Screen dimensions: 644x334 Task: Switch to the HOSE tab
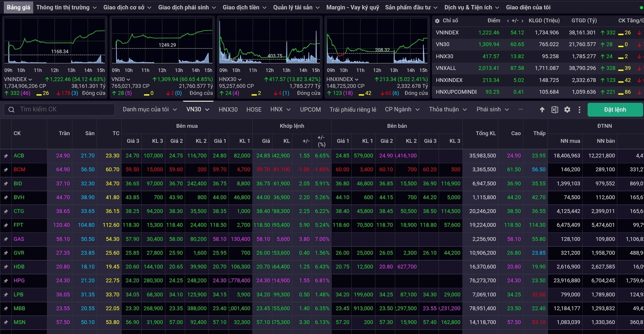pyautogui.click(x=254, y=109)
